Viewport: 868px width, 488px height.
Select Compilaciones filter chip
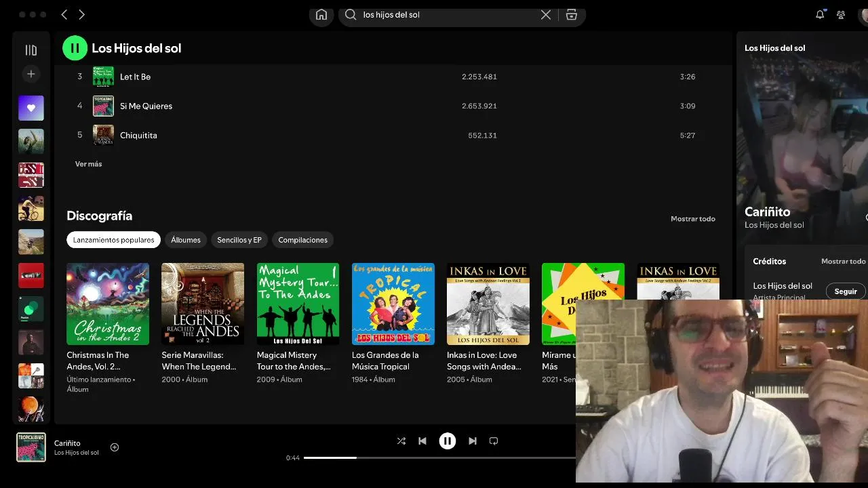[x=303, y=240]
